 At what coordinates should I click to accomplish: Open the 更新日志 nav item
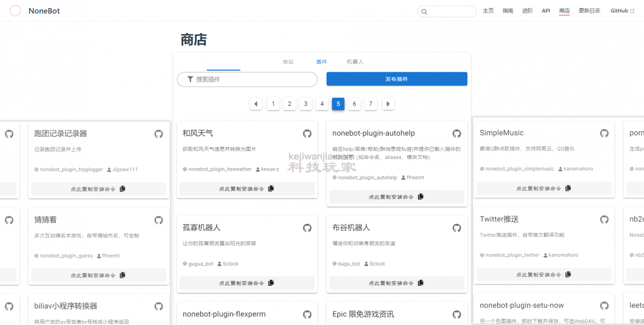(589, 11)
